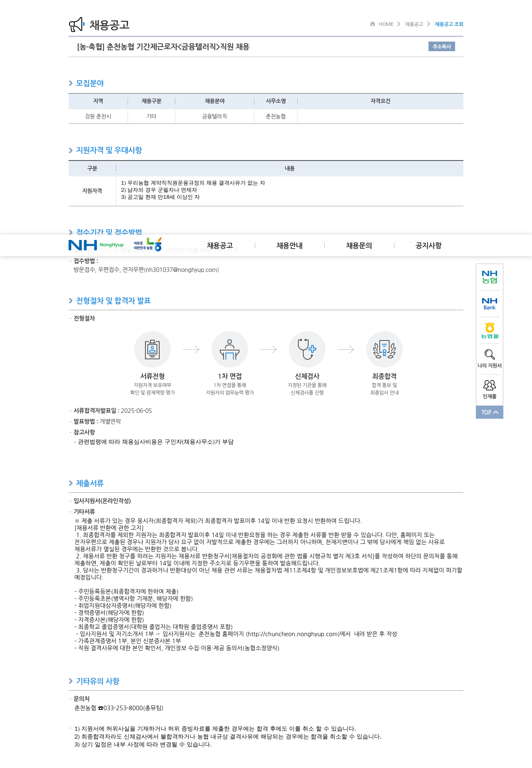Open the 채용문의 navigation menu
The height and width of the screenshot is (768, 532).
[359, 246]
